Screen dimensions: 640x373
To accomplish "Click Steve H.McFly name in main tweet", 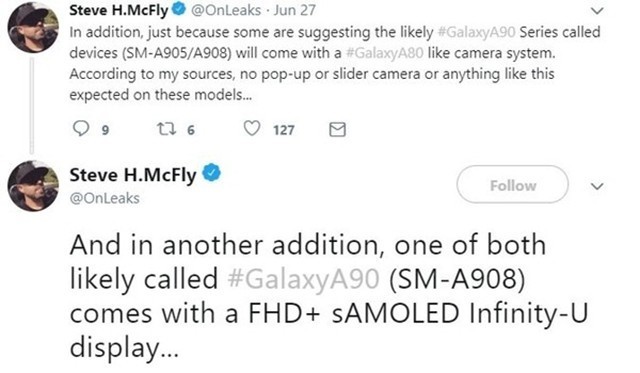I will click(133, 175).
